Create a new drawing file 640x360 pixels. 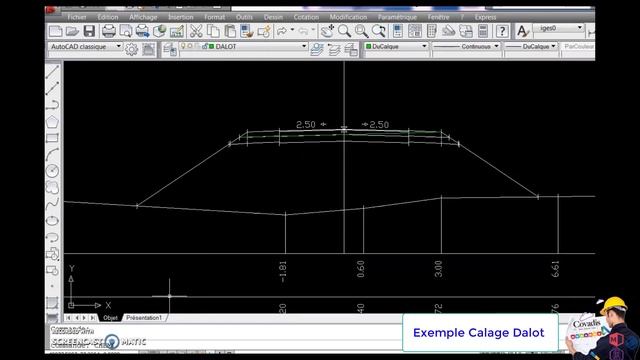pyautogui.click(x=56, y=31)
